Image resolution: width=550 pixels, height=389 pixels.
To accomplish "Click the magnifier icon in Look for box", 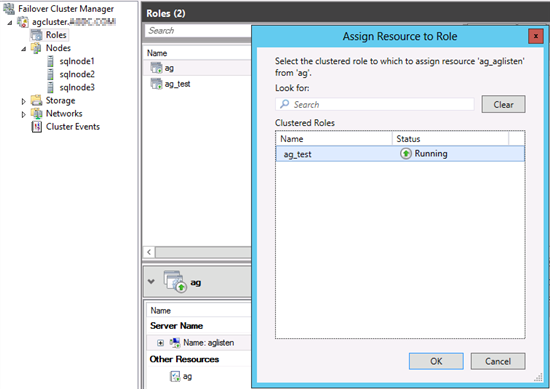I will pos(285,104).
